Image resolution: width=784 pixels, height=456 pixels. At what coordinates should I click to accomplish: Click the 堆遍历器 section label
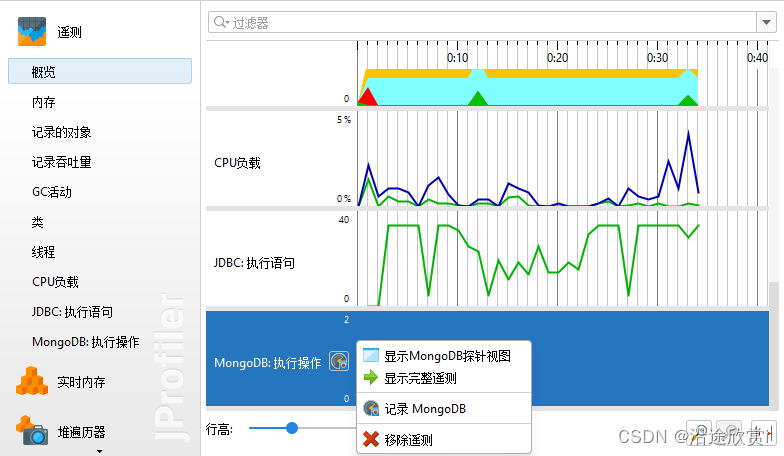click(x=81, y=432)
